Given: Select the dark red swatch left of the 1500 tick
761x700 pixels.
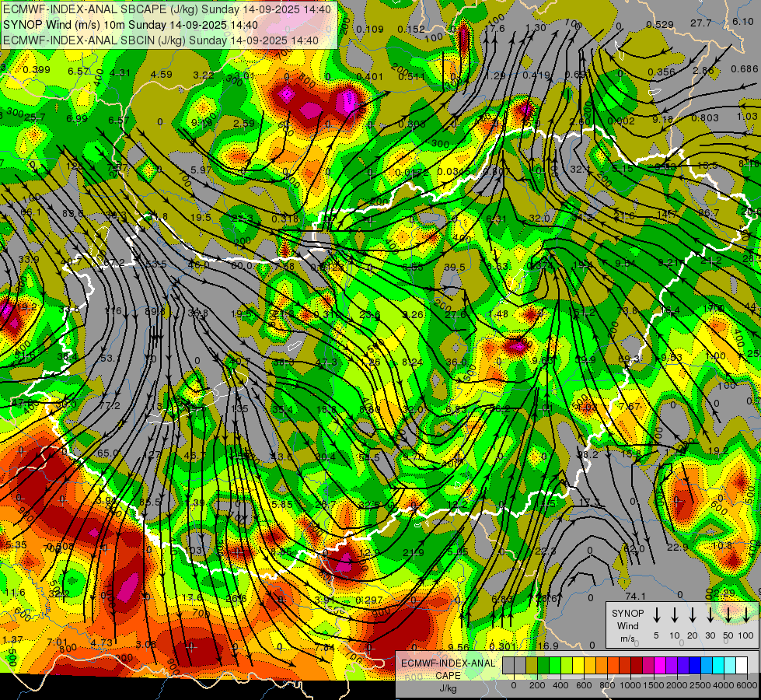Looking at the screenshot, I should coord(637,666).
